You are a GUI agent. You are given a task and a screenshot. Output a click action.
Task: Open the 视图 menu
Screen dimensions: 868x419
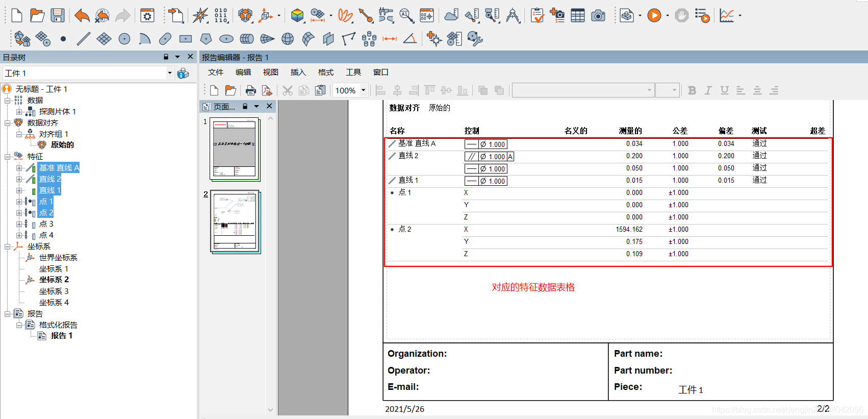[271, 72]
